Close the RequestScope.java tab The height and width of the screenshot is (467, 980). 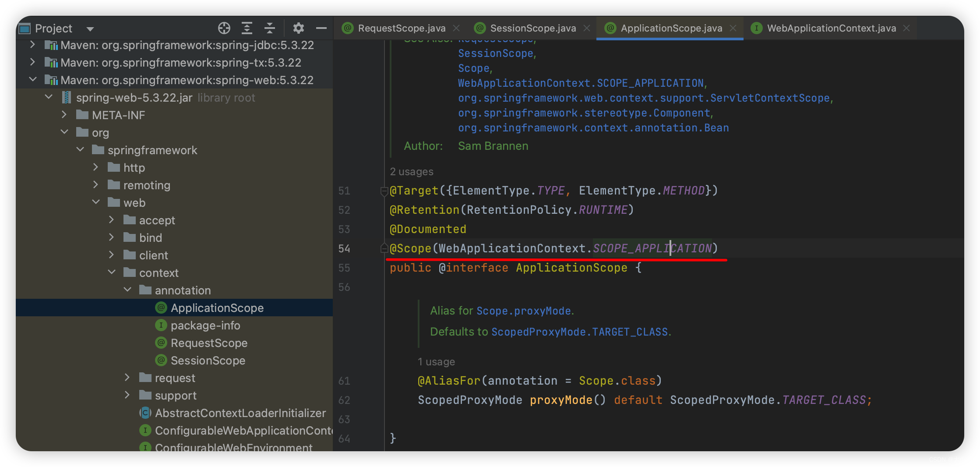point(456,28)
